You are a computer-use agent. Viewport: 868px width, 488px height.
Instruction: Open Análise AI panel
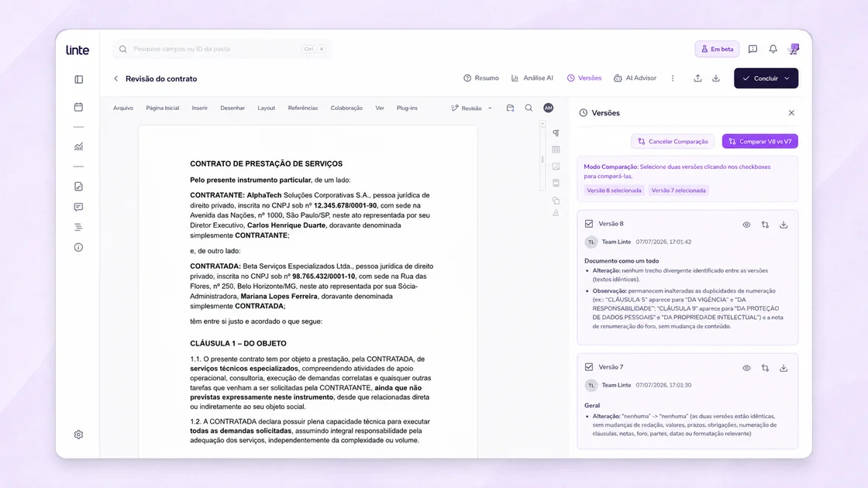[x=532, y=78]
